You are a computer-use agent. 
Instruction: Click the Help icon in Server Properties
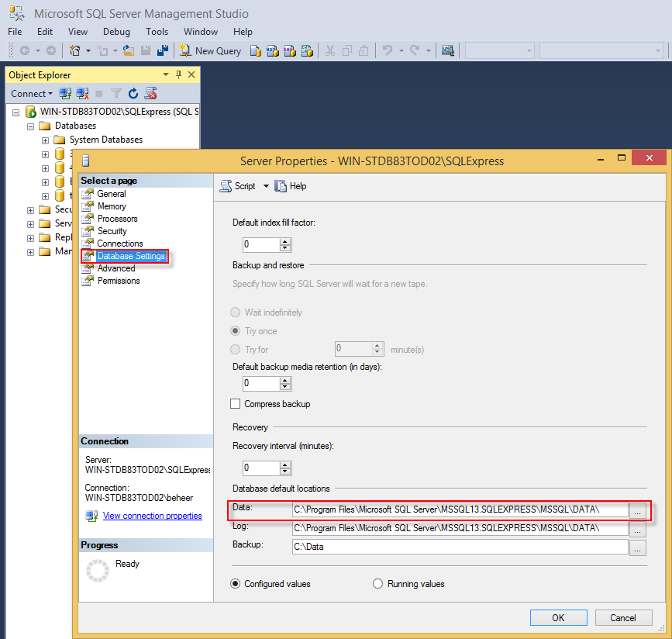(291, 186)
